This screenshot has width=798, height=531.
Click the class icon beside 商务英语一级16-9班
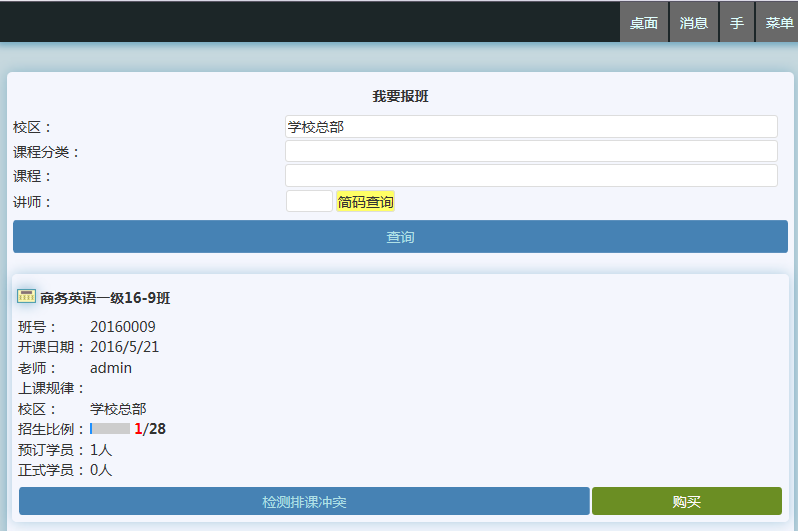click(x=27, y=297)
